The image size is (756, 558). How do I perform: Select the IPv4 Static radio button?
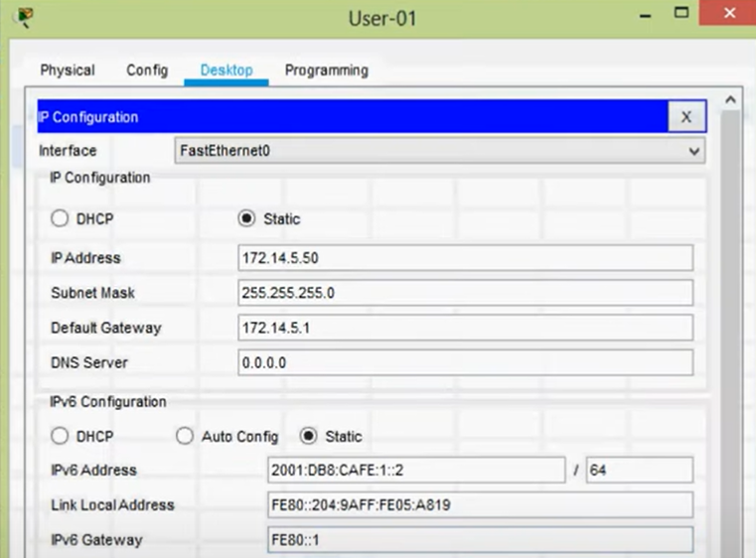click(x=246, y=218)
